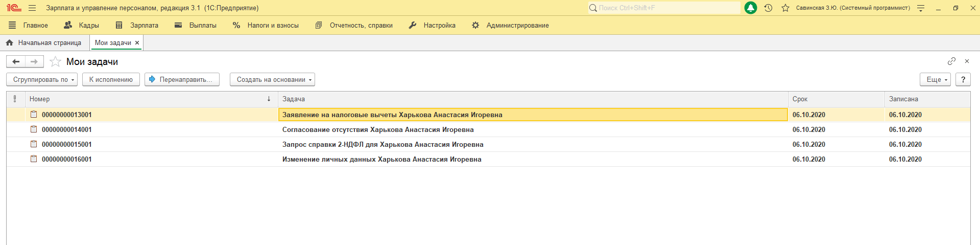The image size is (980, 245).
Task: Open the Кадры menu section
Action: 82,25
